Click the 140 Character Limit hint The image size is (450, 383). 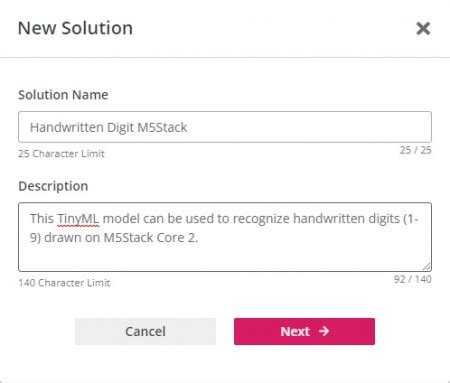pyautogui.click(x=64, y=283)
